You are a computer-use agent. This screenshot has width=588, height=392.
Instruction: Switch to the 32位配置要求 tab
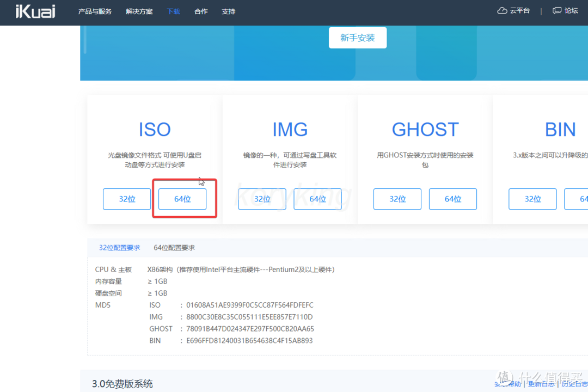(x=119, y=247)
